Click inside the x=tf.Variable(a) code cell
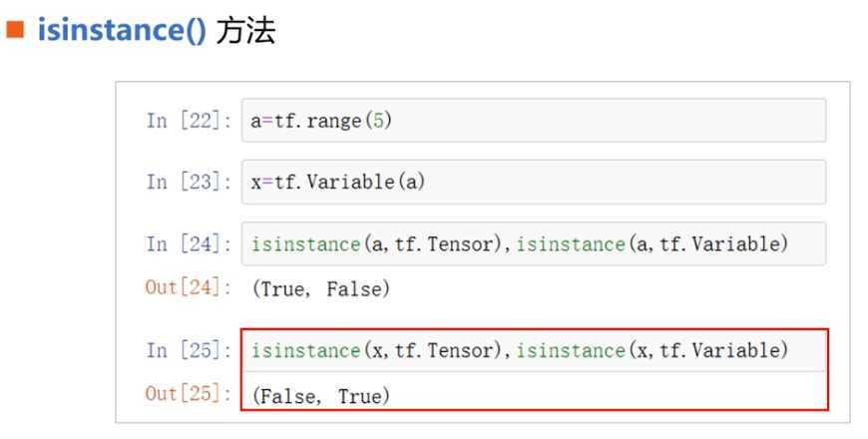 [x=534, y=183]
